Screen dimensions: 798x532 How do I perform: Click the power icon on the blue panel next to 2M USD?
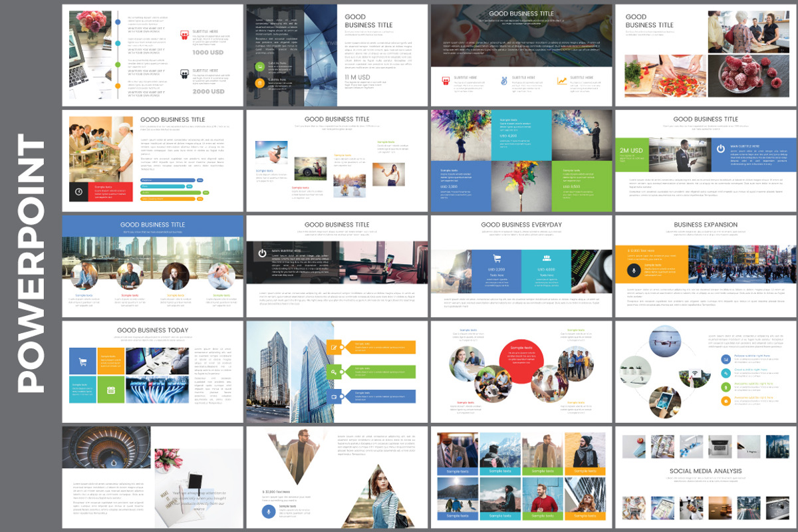click(722, 148)
